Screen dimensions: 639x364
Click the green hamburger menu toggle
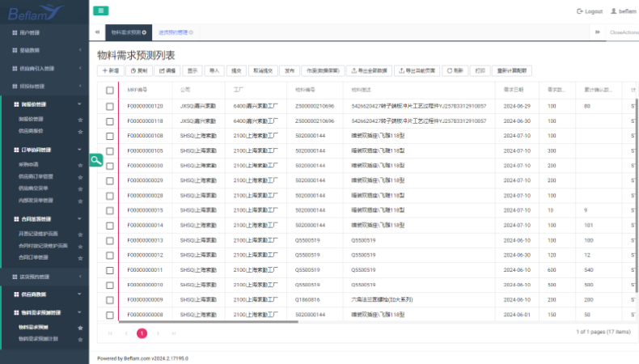coord(100,11)
